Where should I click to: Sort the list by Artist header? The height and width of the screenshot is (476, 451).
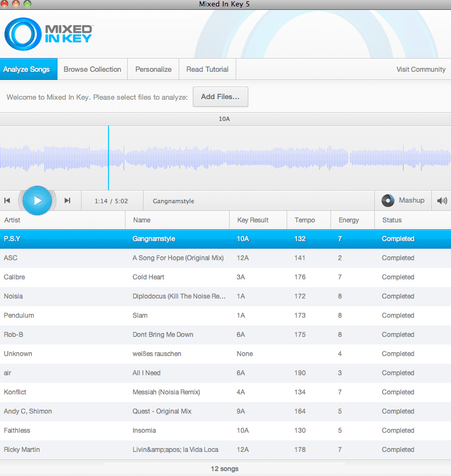pos(12,220)
